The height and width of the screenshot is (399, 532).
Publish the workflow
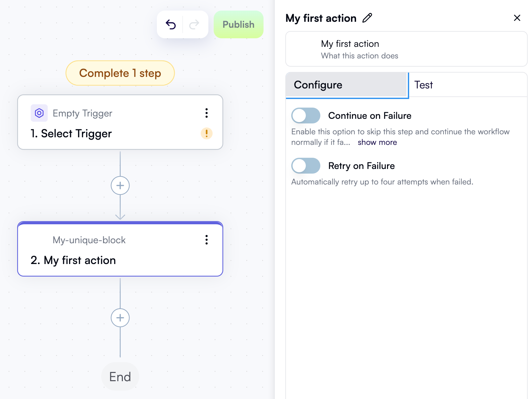click(x=238, y=24)
